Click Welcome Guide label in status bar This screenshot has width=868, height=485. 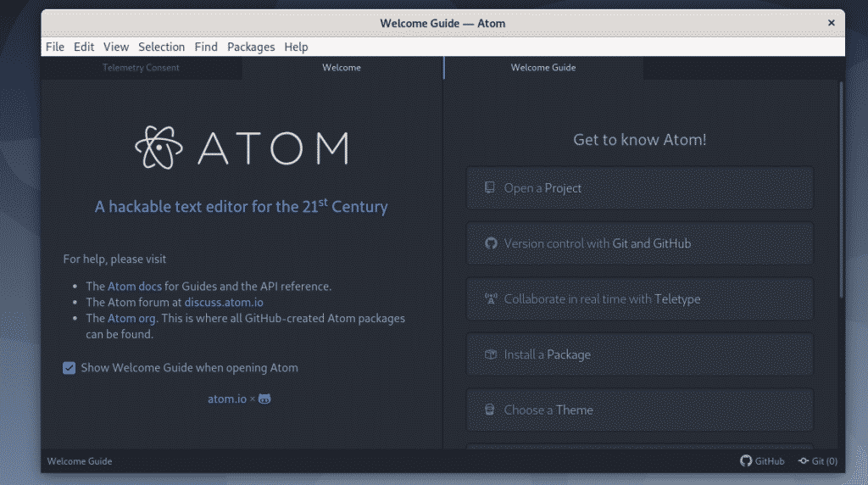pyautogui.click(x=80, y=461)
